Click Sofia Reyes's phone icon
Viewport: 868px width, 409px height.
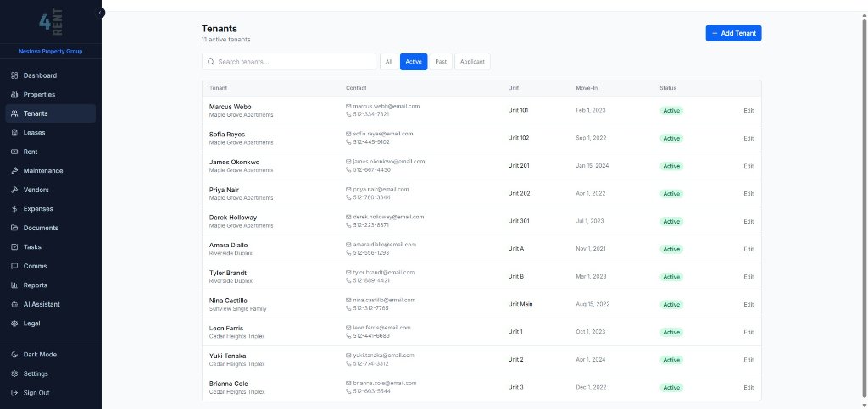pyautogui.click(x=348, y=142)
